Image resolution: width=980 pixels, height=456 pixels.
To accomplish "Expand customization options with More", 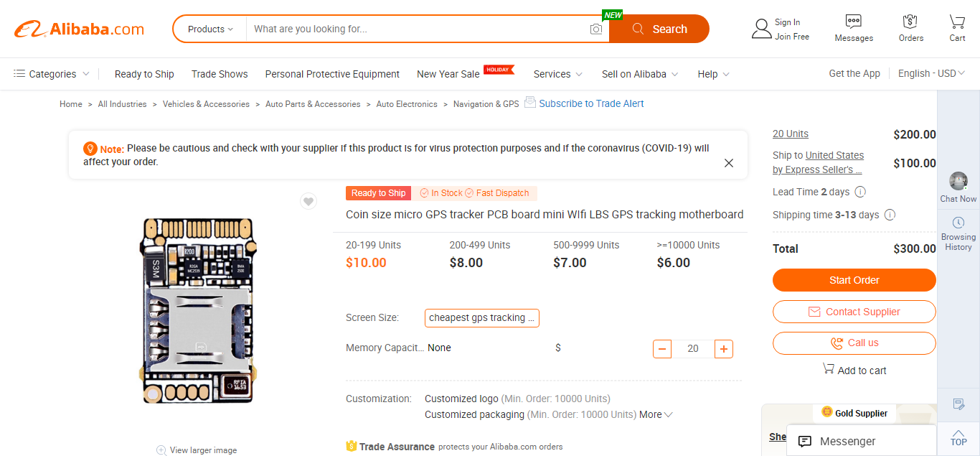I will [x=656, y=414].
